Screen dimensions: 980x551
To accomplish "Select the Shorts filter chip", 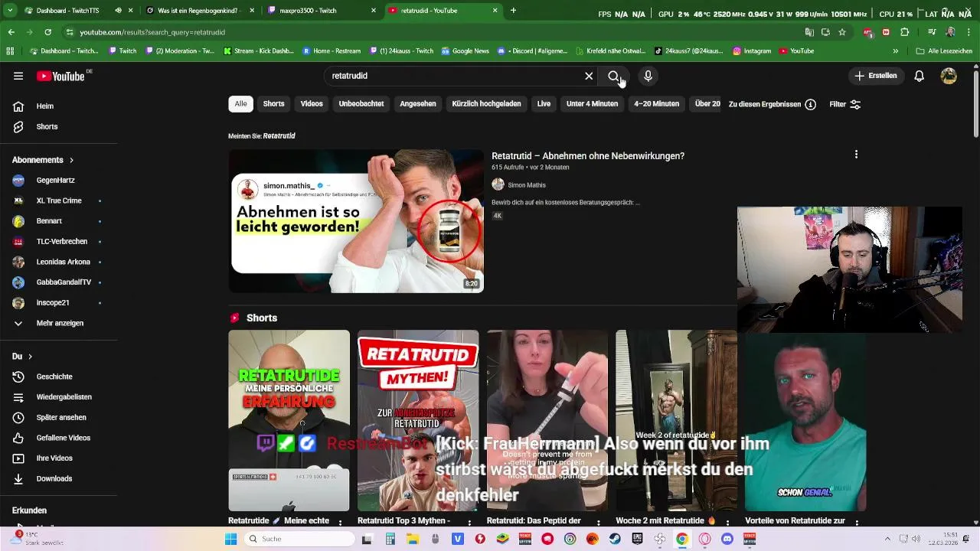I will 273,104.
